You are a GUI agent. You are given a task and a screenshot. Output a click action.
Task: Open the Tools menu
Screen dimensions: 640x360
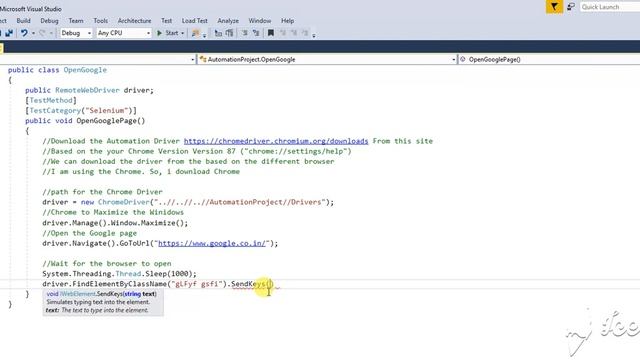pos(100,20)
